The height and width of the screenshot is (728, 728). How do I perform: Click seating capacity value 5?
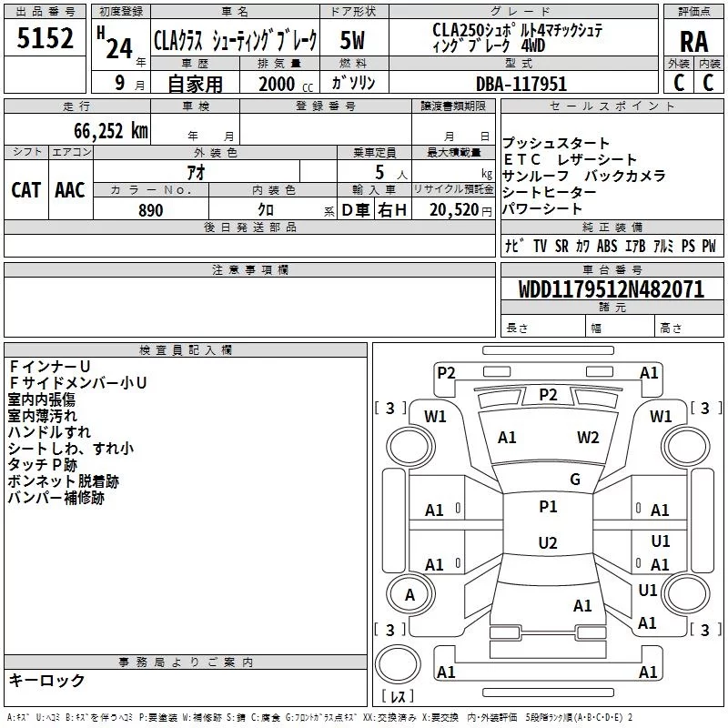(x=379, y=172)
